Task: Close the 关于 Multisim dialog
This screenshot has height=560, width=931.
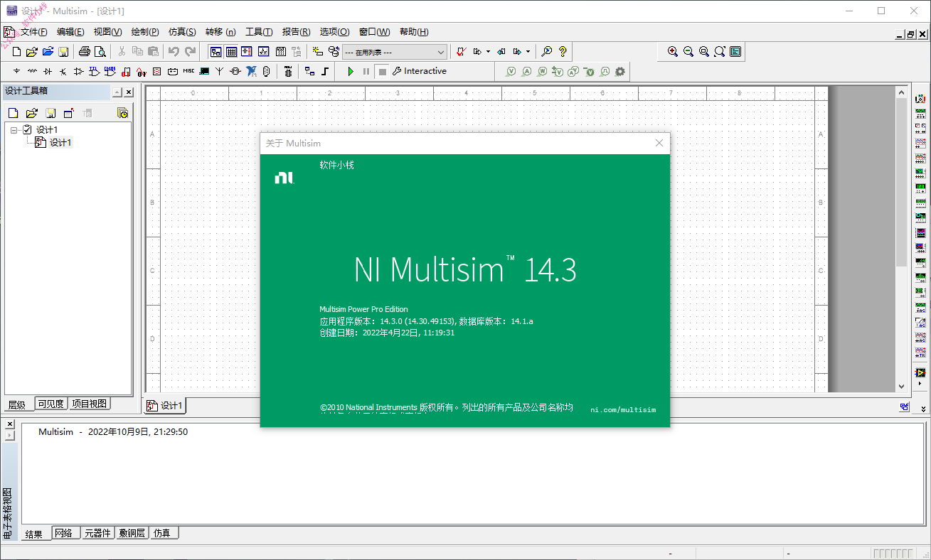Action: [659, 144]
